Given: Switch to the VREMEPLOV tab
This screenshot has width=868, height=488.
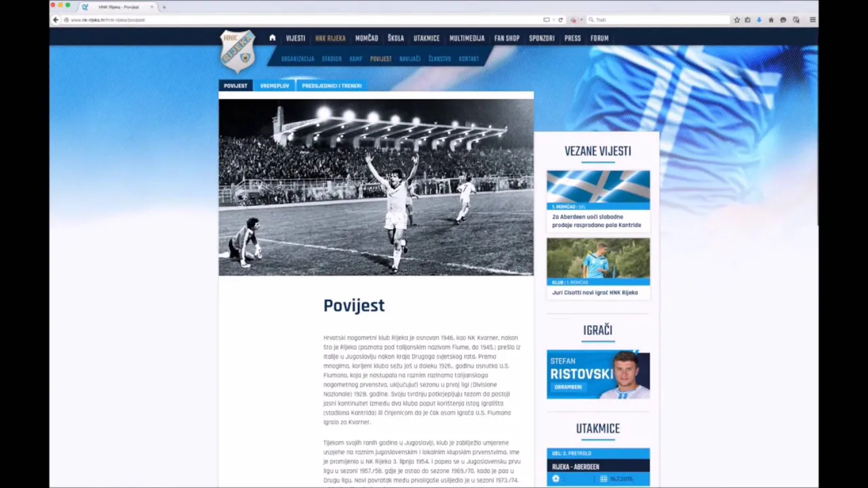Looking at the screenshot, I should 275,85.
